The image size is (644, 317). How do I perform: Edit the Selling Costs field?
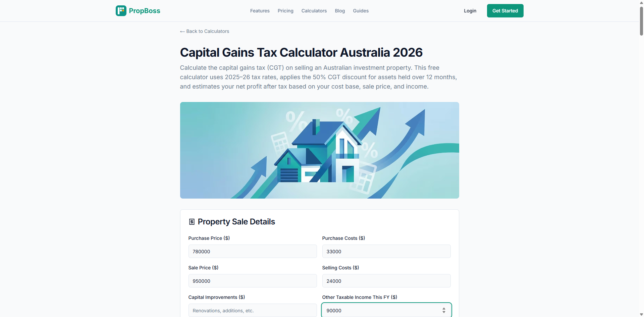(386, 281)
